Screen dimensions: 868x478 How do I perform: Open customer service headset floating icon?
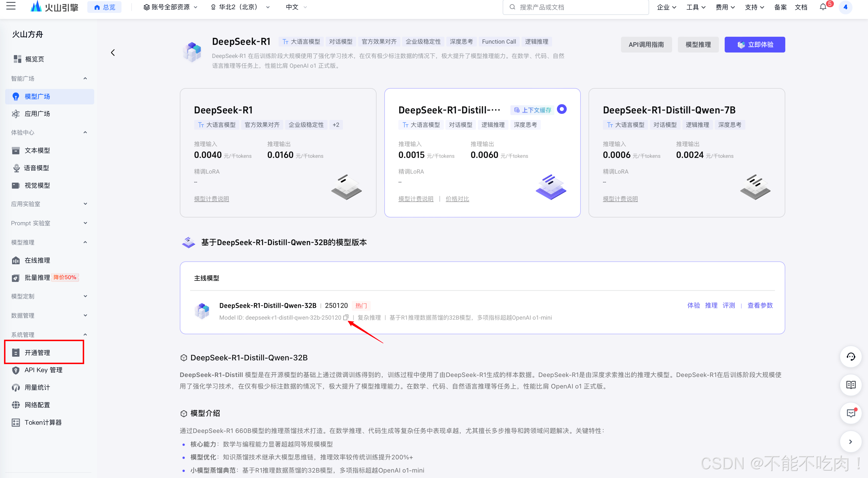(x=850, y=357)
